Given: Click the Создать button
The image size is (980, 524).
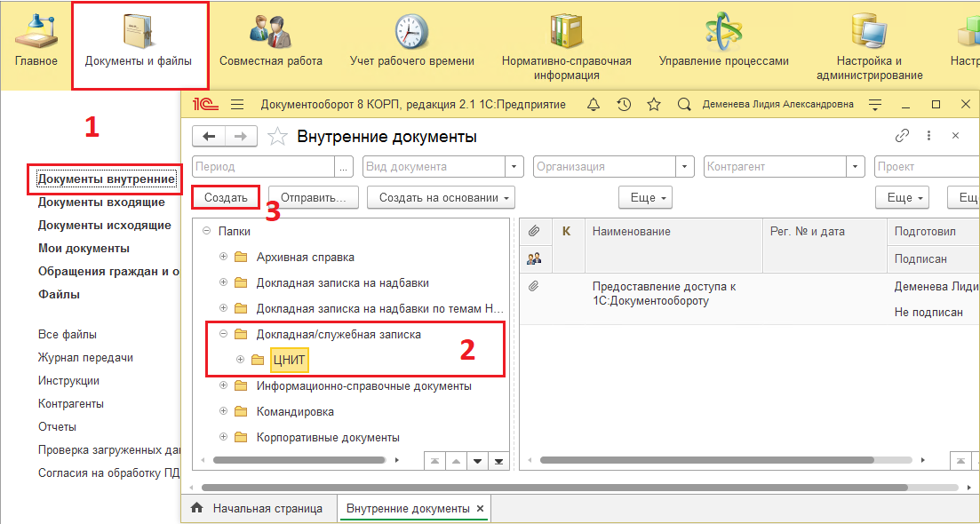Looking at the screenshot, I should 227,197.
